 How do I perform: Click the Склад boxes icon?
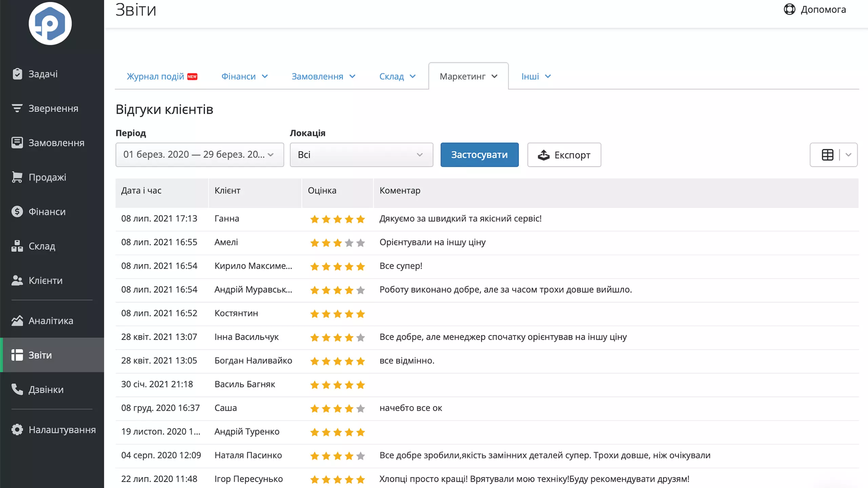17,246
